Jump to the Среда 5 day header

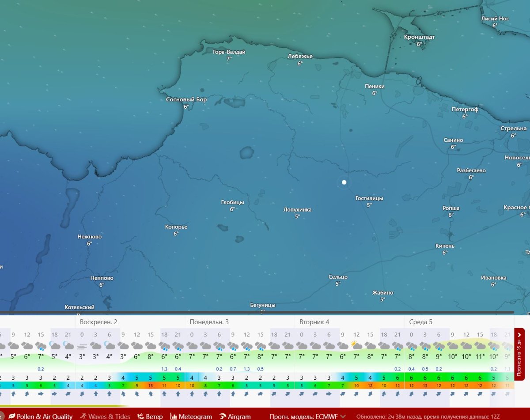[x=420, y=322]
